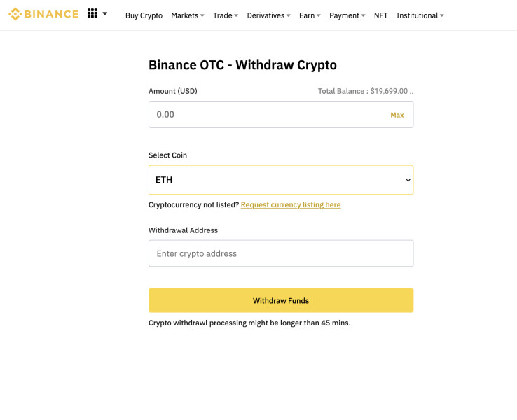517x420 pixels.
Task: Open the apps grid icon
Action: click(x=92, y=13)
